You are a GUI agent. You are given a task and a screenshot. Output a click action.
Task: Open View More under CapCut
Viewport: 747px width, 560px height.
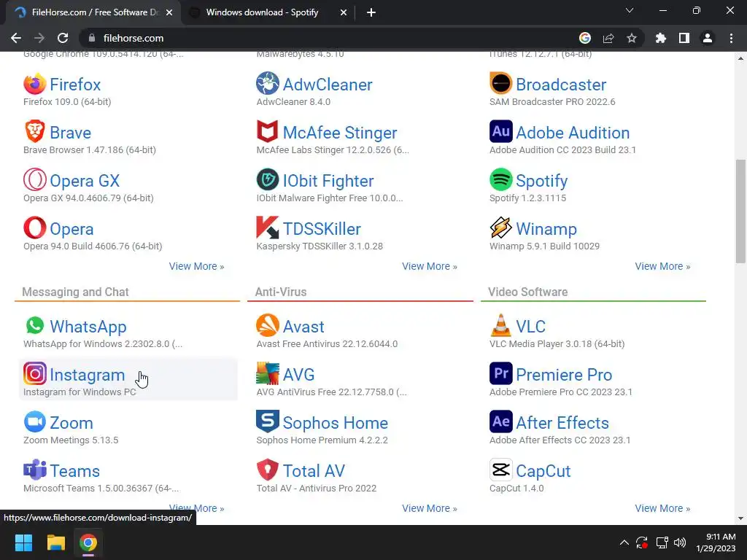point(662,508)
